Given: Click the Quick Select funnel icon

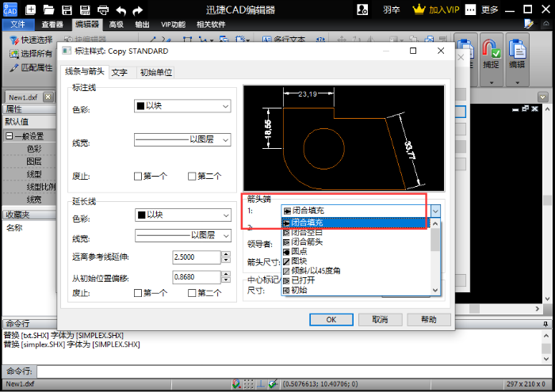Looking at the screenshot, I should pyautogui.click(x=14, y=40).
